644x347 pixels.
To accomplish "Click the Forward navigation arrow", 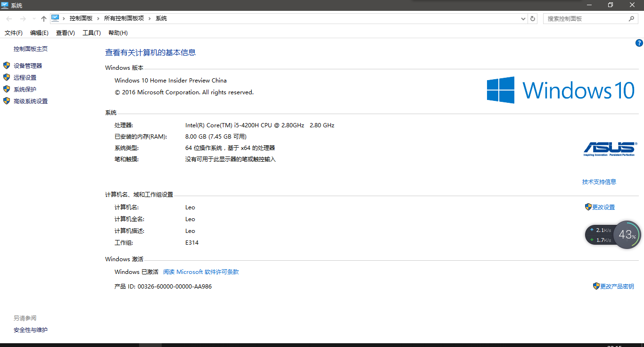I will tap(23, 18).
